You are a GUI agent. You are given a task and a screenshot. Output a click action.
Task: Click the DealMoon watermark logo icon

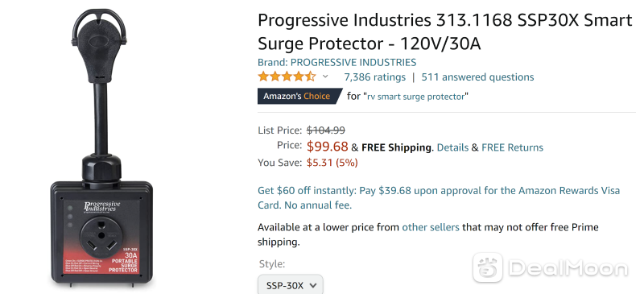(488, 267)
